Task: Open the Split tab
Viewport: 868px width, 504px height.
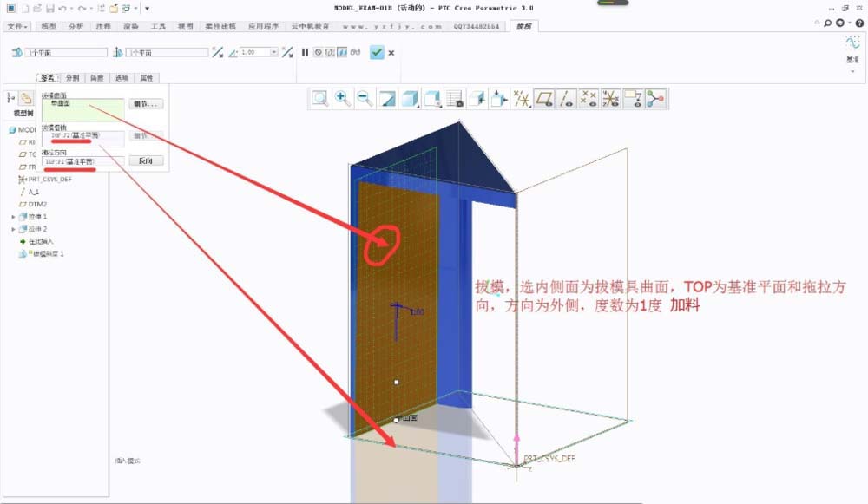Action: (x=73, y=78)
